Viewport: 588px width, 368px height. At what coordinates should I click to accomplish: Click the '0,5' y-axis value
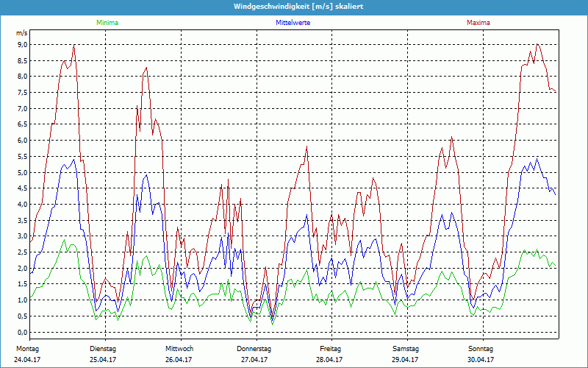[23, 316]
